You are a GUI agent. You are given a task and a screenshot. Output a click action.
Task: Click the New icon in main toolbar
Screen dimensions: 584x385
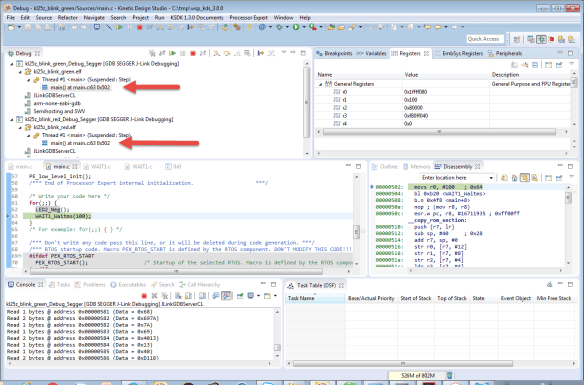(x=11, y=27)
